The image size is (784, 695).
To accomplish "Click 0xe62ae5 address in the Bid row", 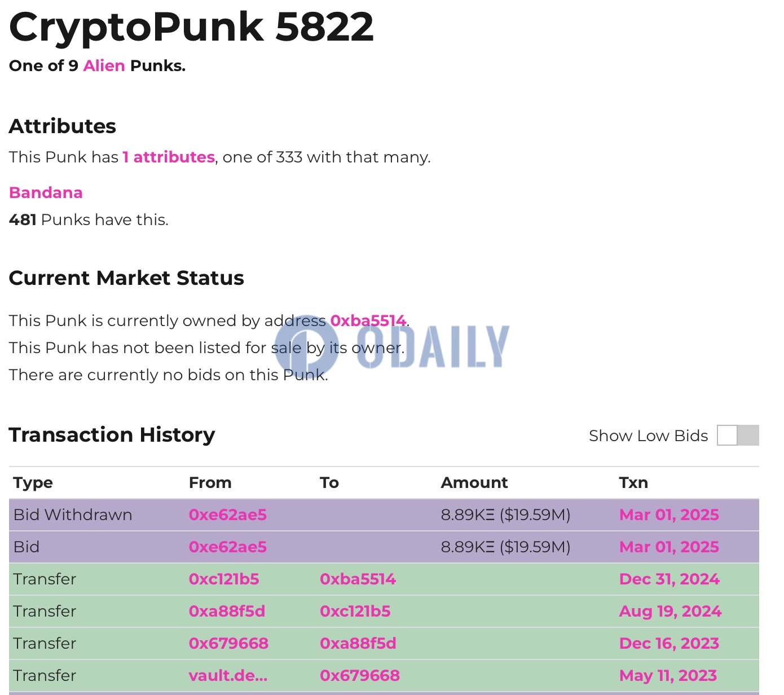I will [x=227, y=547].
